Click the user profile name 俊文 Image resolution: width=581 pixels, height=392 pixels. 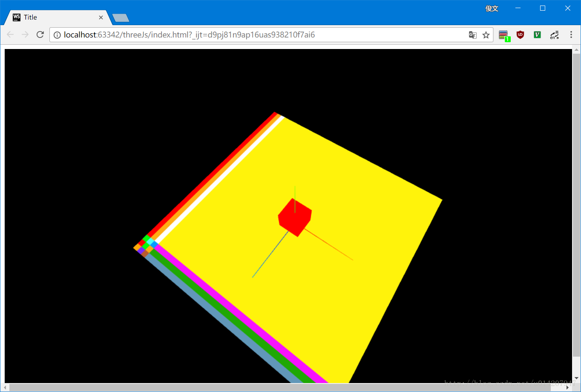(x=492, y=8)
